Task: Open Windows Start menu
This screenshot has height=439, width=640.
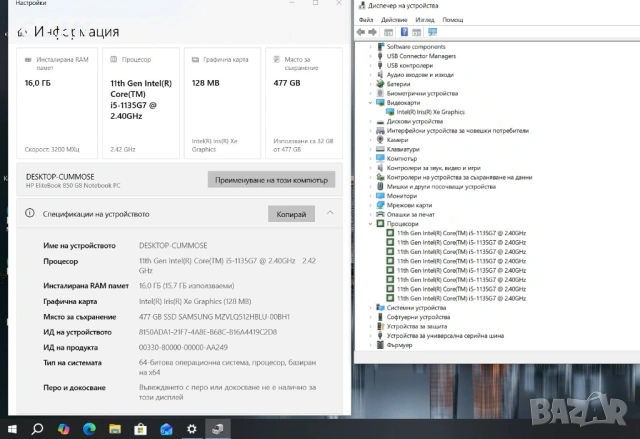Action: tap(12, 429)
